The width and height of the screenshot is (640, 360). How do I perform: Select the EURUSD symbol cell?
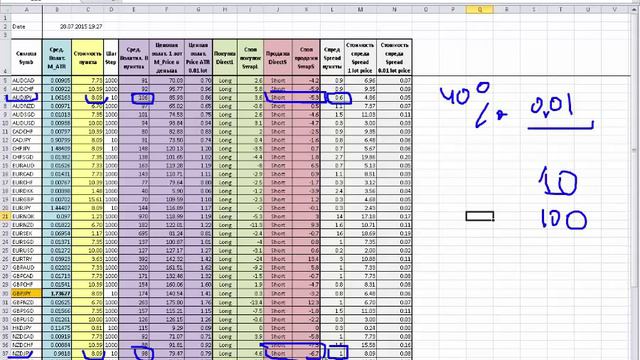click(27, 251)
